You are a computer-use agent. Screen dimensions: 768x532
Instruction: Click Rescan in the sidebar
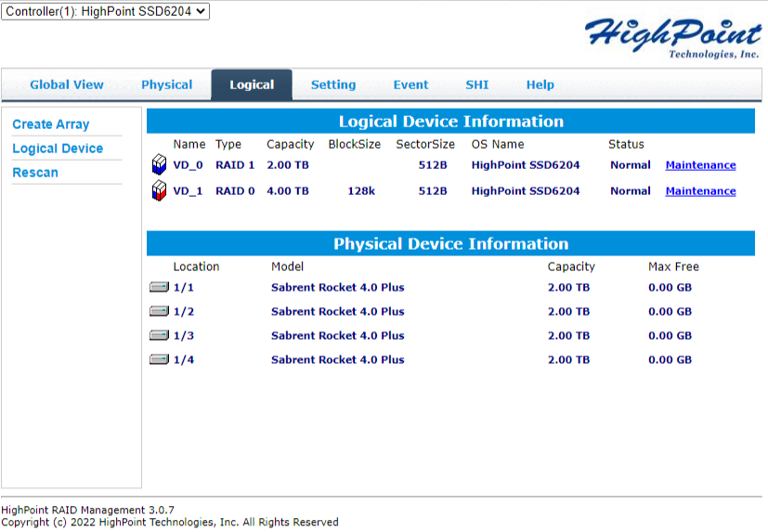pyautogui.click(x=35, y=173)
